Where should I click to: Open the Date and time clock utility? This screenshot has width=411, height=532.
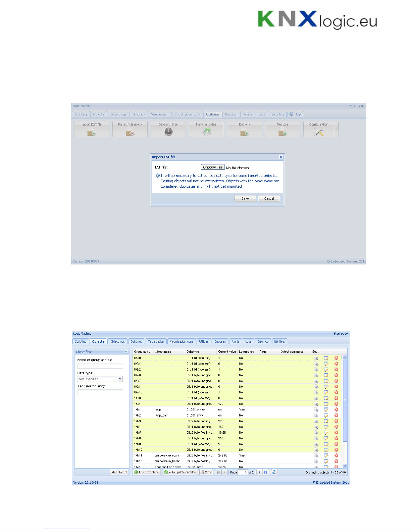(x=168, y=129)
